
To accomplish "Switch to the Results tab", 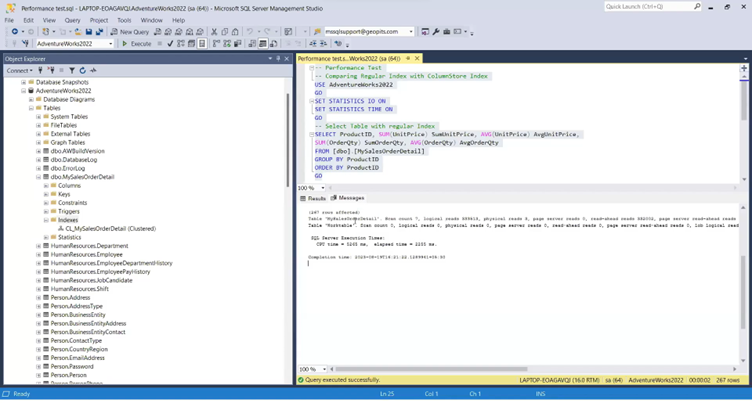I will coord(313,198).
